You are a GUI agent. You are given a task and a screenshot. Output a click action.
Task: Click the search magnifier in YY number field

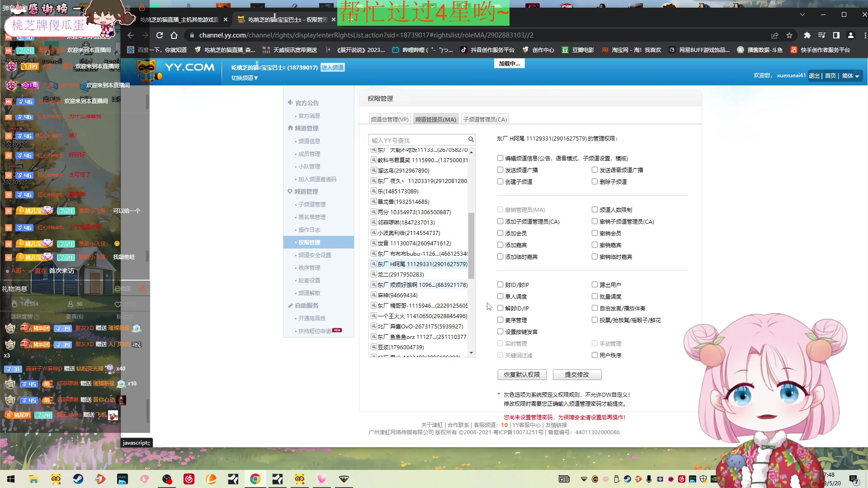click(x=471, y=140)
